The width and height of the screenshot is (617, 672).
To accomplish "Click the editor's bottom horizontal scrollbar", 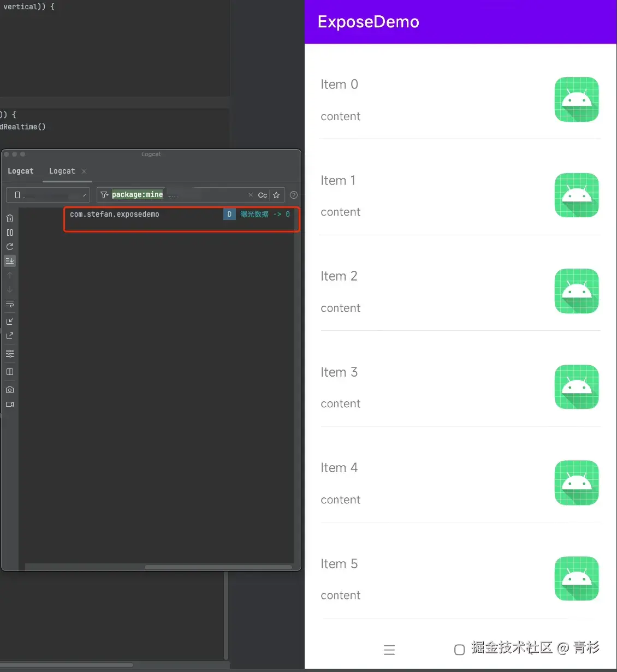I will tap(67, 665).
